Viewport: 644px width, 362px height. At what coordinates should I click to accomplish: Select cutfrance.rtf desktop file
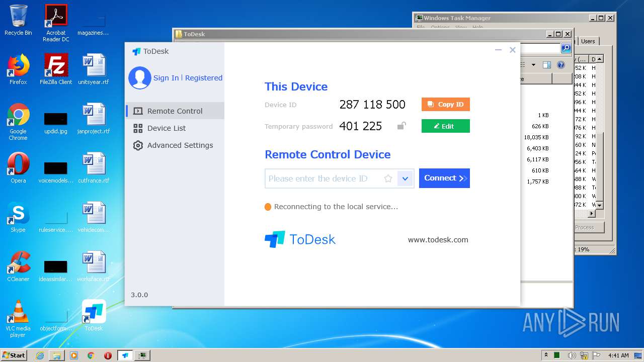point(94,168)
